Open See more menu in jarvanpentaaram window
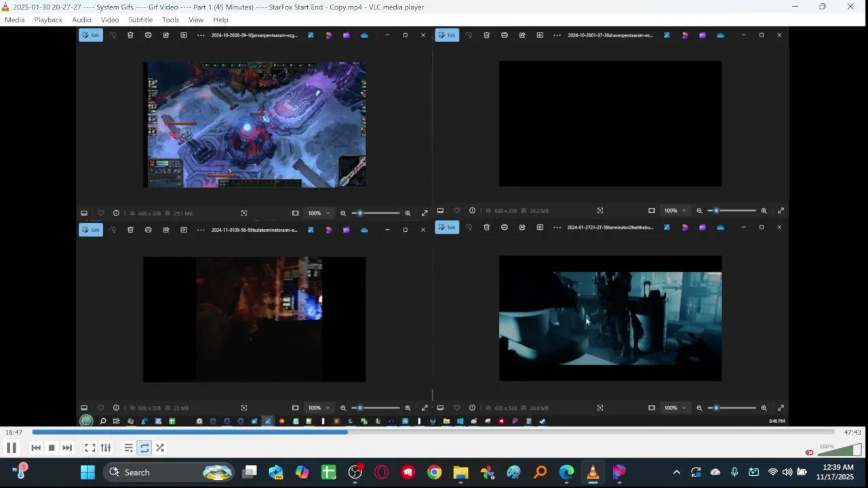The width and height of the screenshot is (868, 488). [x=201, y=35]
